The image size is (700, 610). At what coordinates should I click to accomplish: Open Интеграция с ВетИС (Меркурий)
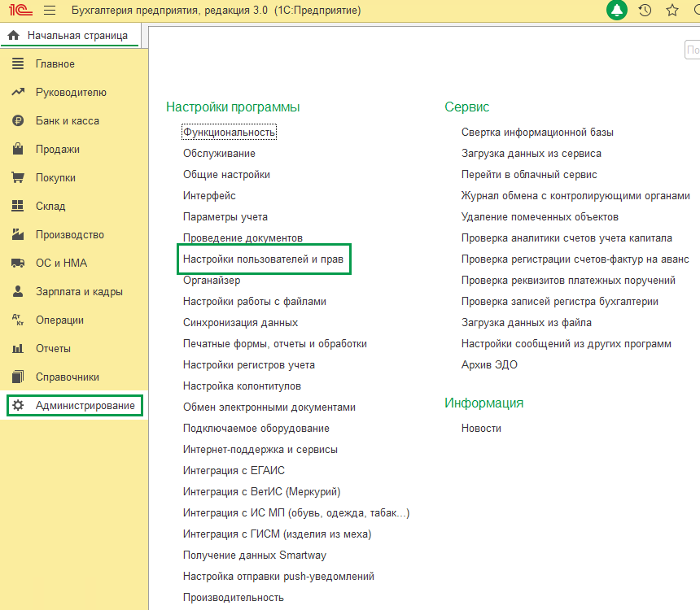point(261,492)
